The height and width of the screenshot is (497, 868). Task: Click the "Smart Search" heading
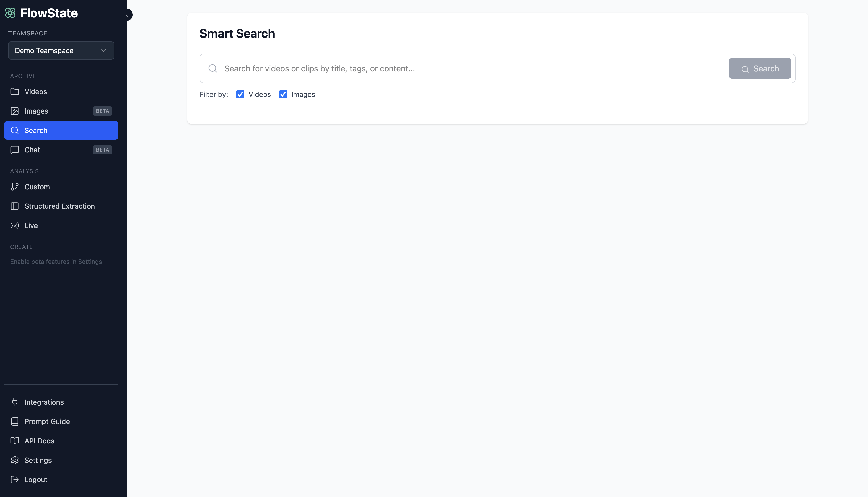tap(237, 33)
